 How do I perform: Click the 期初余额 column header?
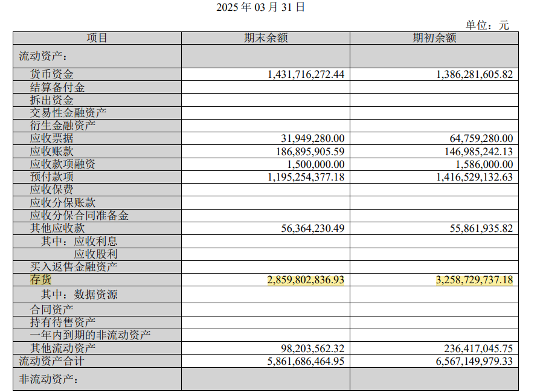coord(434,38)
